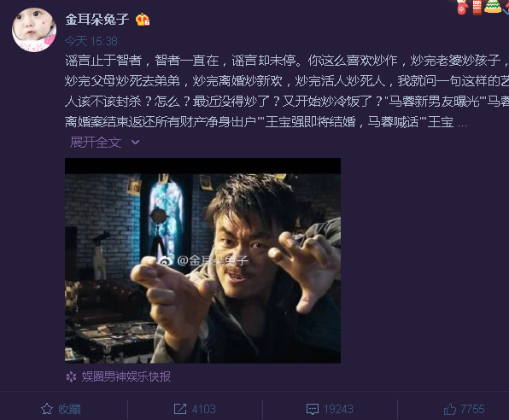509x420 pixels.
Task: Click the repost share icon
Action: tap(180, 409)
